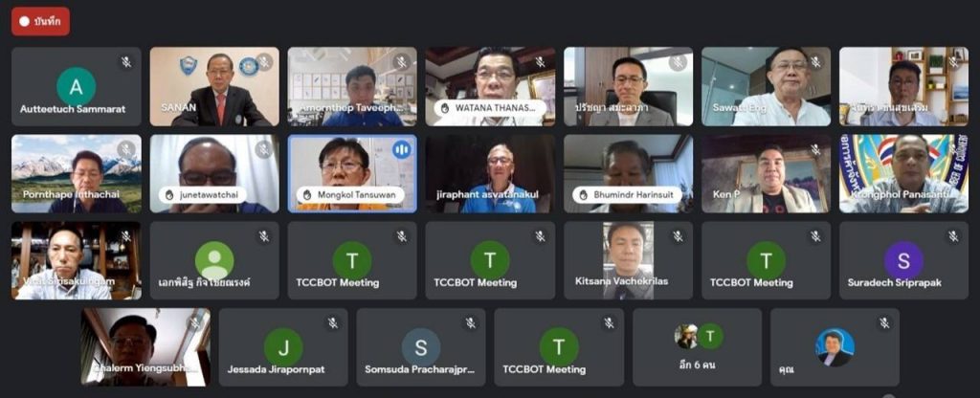Click the speaking audio indicator on Mongkol Tansuwan tile
The width and height of the screenshot is (980, 398).
click(x=401, y=149)
